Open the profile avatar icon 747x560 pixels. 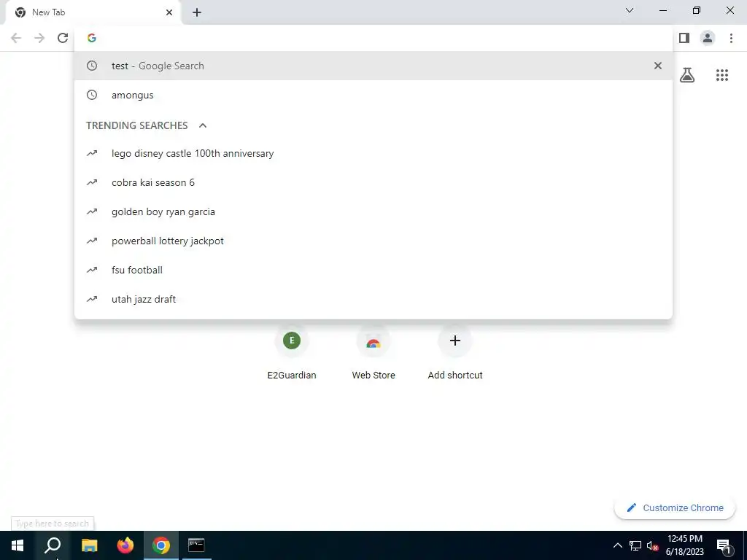708,38
